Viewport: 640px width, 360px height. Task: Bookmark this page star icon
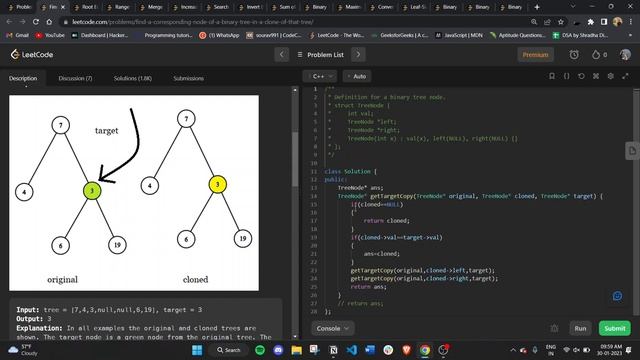pyautogui.click(x=561, y=22)
